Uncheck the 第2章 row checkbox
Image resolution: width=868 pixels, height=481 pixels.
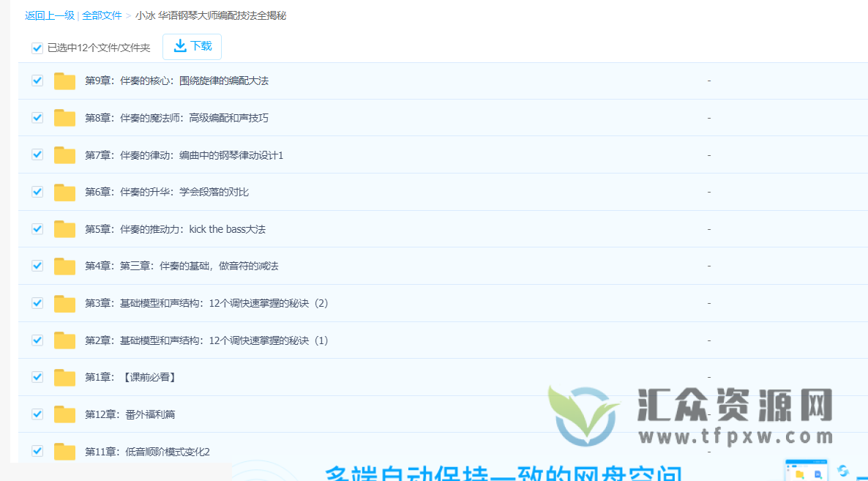37,340
